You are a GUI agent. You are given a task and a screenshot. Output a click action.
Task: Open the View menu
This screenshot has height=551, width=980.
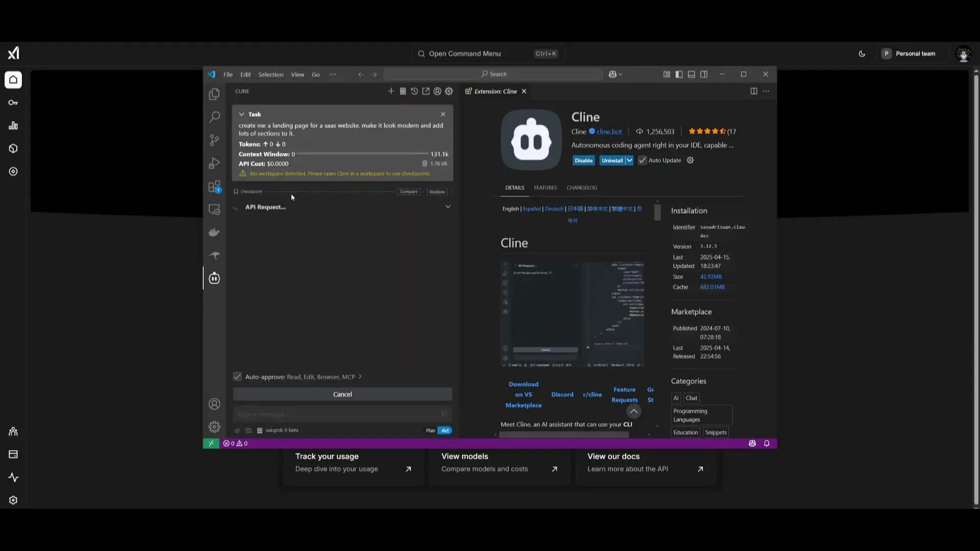[298, 74]
